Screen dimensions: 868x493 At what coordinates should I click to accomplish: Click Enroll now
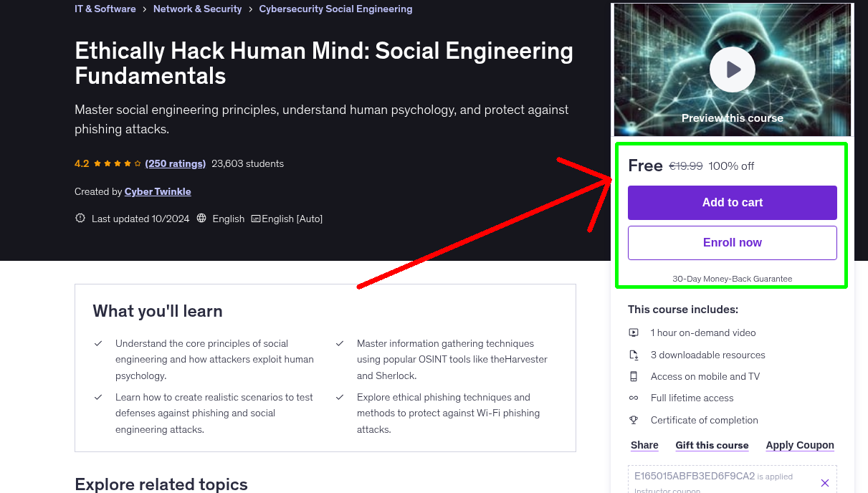732,242
